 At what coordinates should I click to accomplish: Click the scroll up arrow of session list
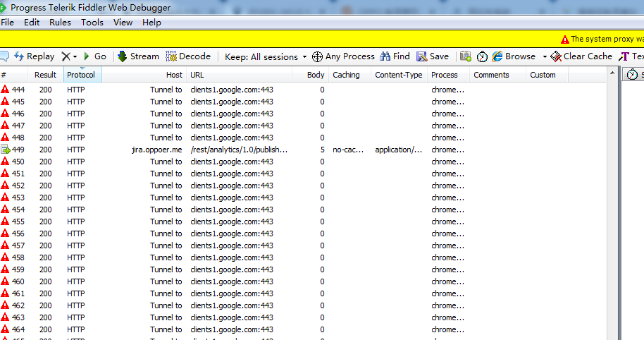pyautogui.click(x=612, y=73)
